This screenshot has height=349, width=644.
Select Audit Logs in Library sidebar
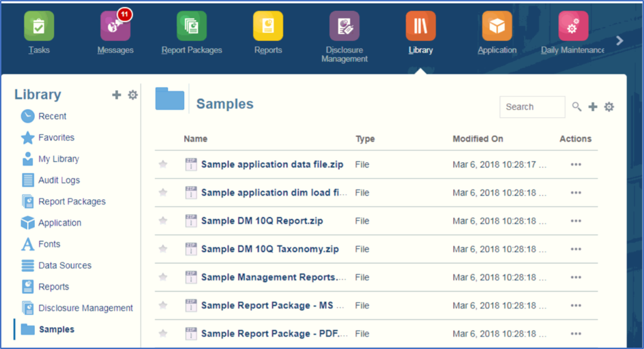pos(59,180)
